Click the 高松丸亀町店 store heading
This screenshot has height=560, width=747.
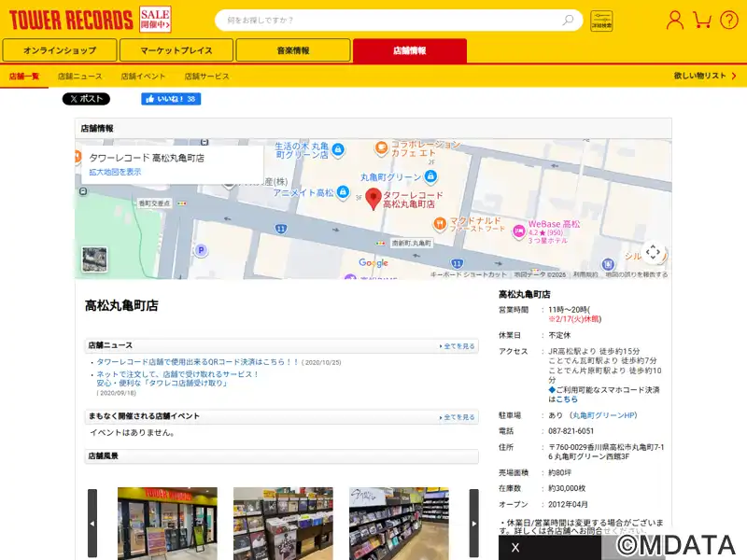point(121,305)
